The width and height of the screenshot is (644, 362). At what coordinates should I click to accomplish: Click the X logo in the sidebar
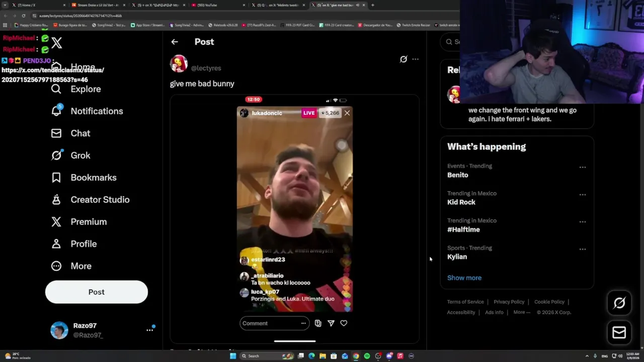point(56,43)
